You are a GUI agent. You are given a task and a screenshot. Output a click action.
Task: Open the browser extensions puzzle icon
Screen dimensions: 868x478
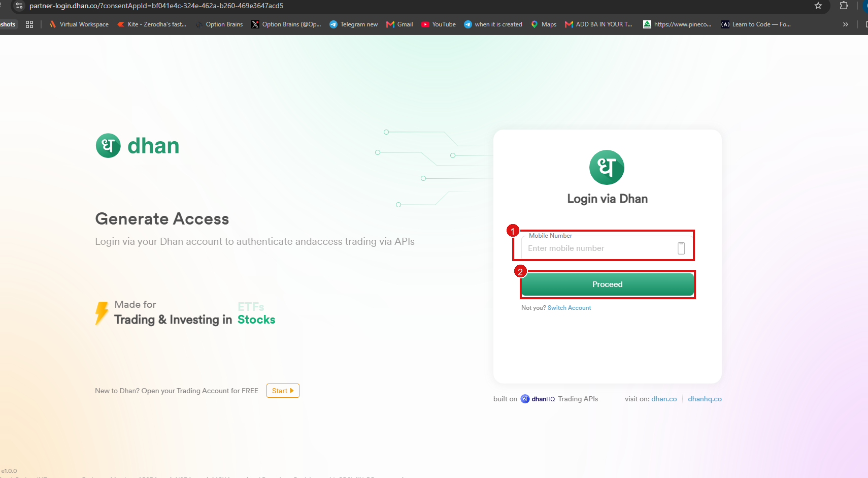844,6
